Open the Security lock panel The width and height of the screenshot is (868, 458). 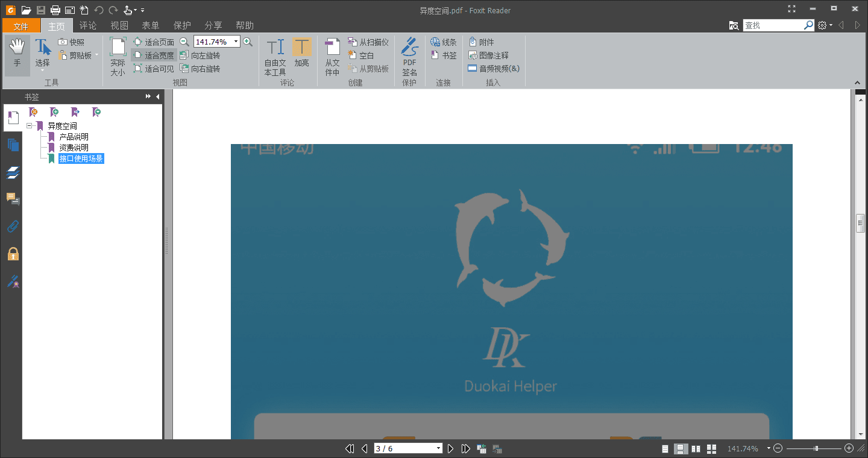point(13,254)
